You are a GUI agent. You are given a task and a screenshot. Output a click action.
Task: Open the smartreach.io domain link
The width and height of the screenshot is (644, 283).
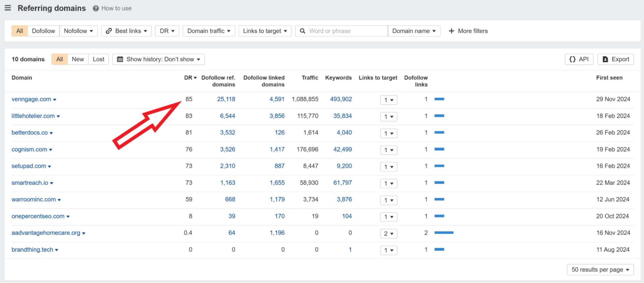pos(30,183)
